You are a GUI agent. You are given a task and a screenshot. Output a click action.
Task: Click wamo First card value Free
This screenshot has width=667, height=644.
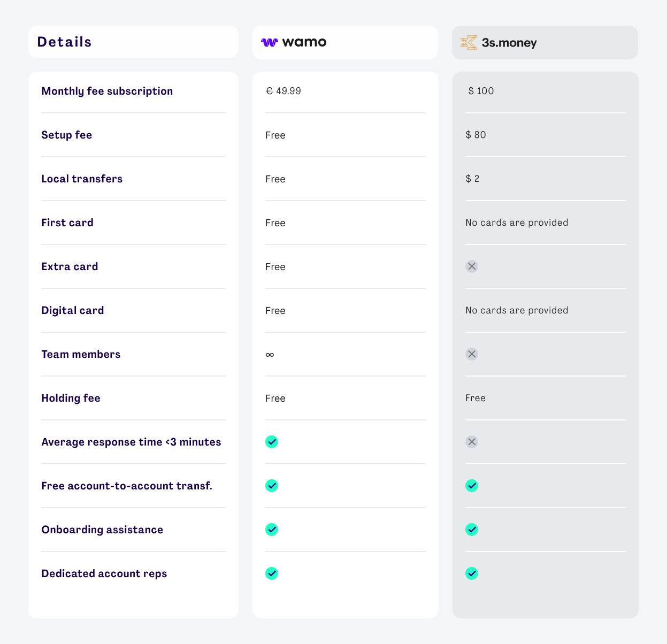pos(275,223)
